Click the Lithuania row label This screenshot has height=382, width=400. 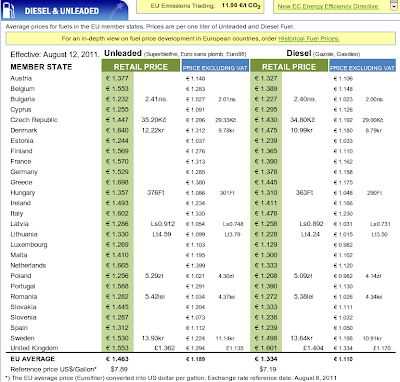[24, 234]
